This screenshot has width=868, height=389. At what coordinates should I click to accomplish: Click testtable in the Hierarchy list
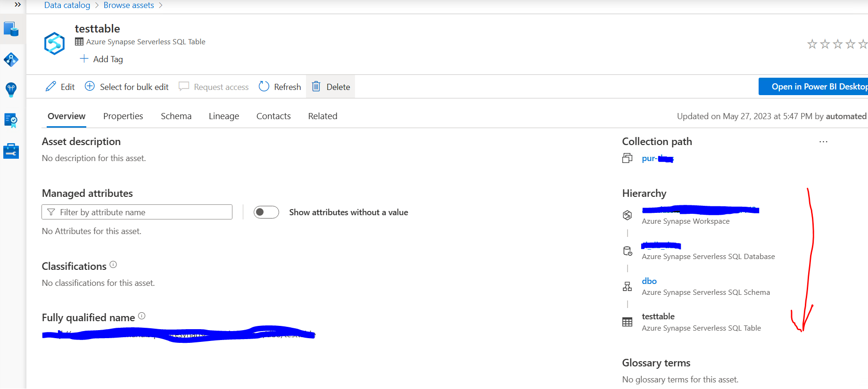coord(658,316)
